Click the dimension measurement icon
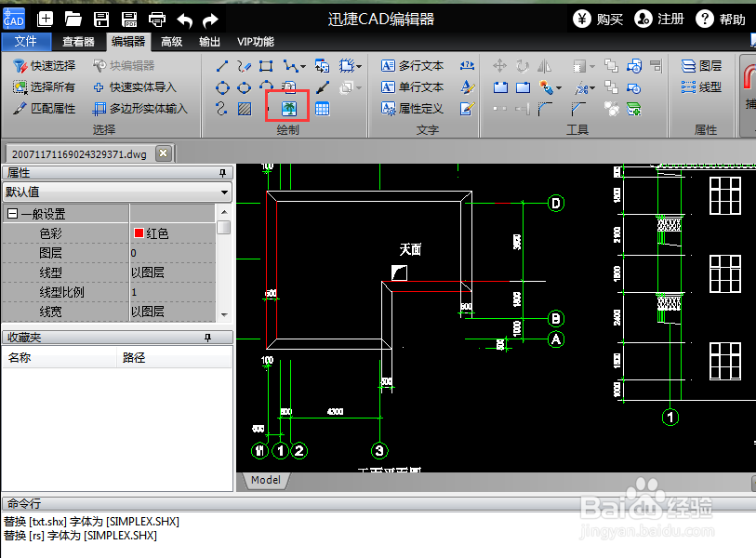The height and width of the screenshot is (558, 756). point(467,66)
